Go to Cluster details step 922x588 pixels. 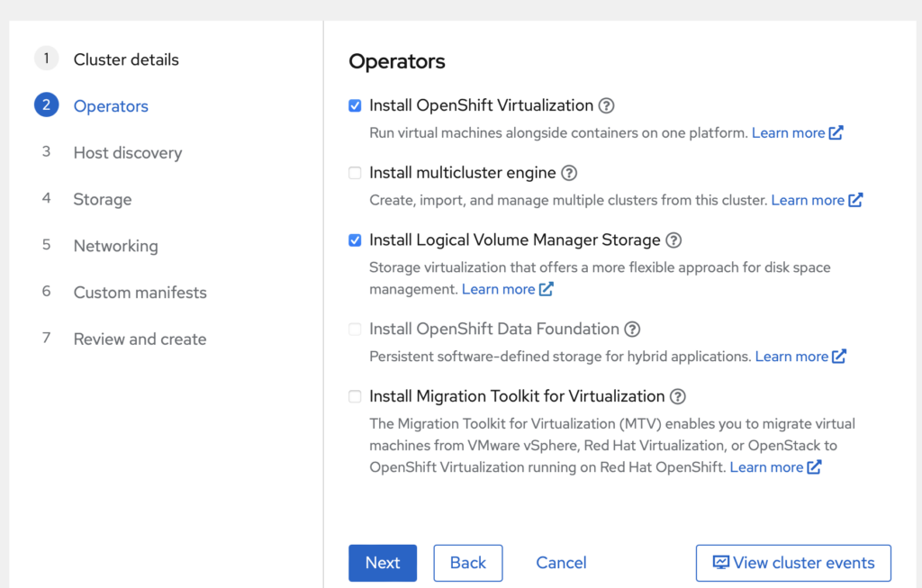(x=126, y=59)
